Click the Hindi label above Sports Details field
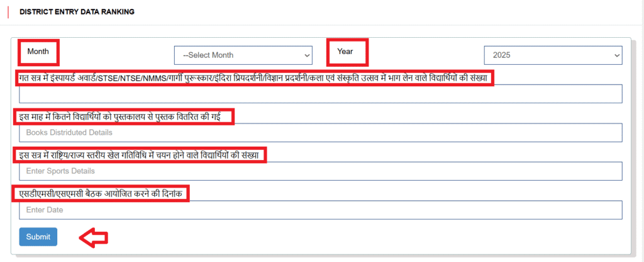The height and width of the screenshot is (262, 644). [x=140, y=155]
